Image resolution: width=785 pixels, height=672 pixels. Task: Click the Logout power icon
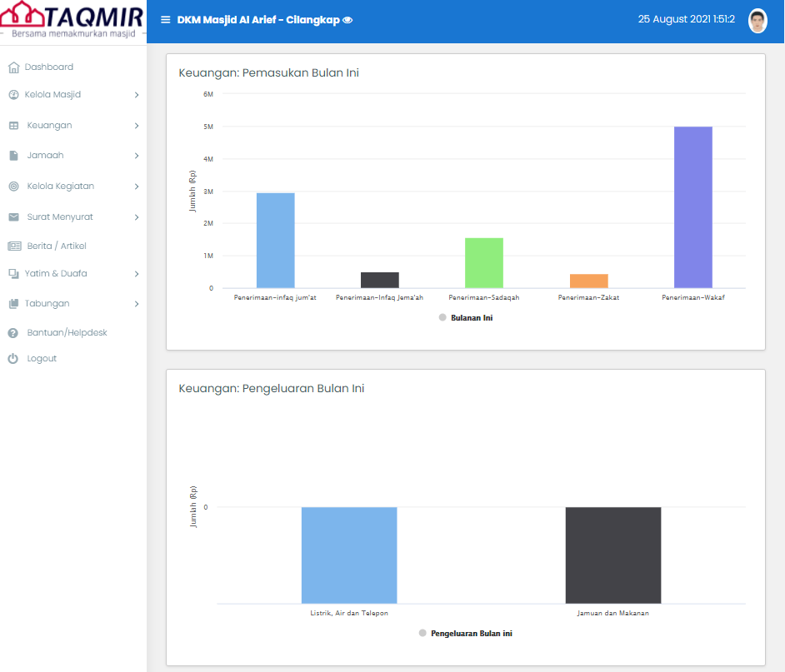pos(13,359)
